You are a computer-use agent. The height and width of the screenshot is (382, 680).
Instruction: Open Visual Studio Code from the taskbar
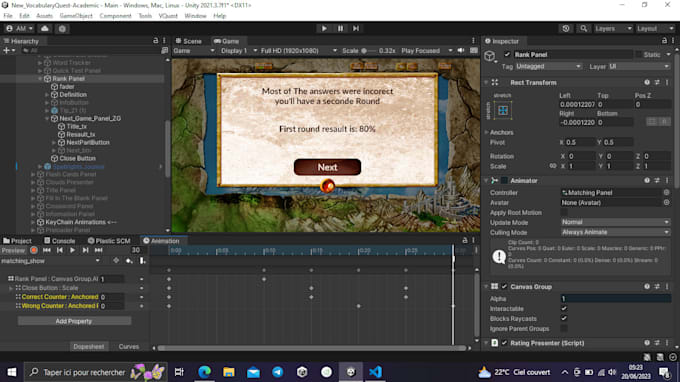[375, 372]
